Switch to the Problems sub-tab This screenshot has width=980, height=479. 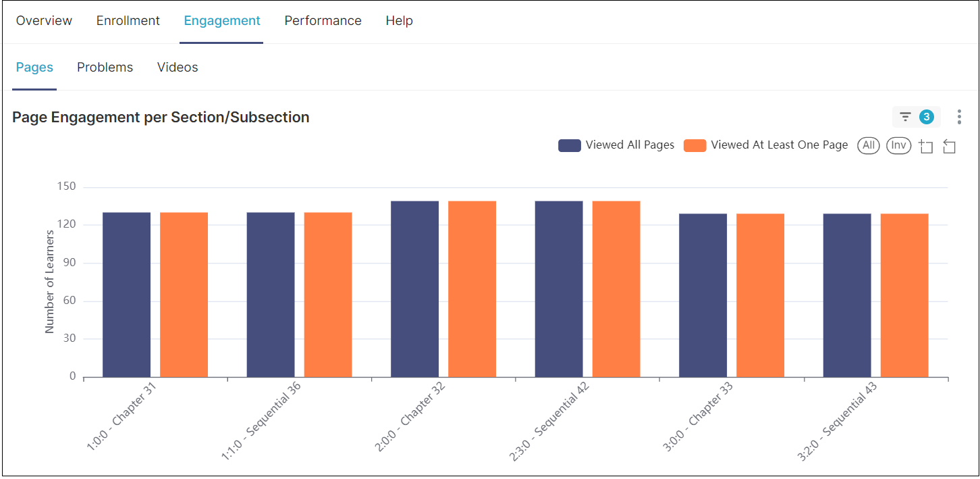105,68
